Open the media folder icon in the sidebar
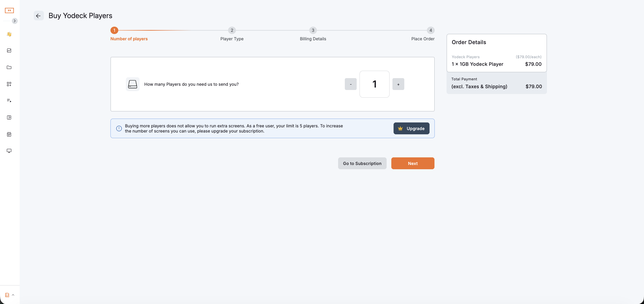This screenshot has width=644, height=304. [9, 67]
